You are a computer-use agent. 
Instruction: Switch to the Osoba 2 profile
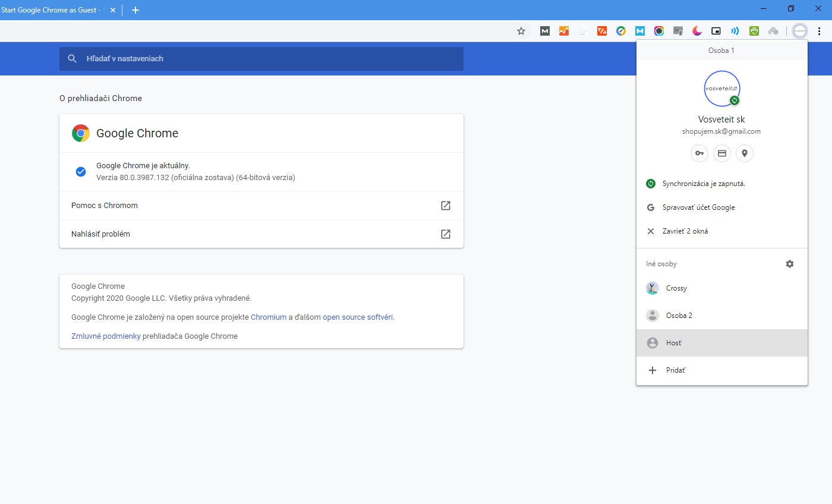point(722,316)
